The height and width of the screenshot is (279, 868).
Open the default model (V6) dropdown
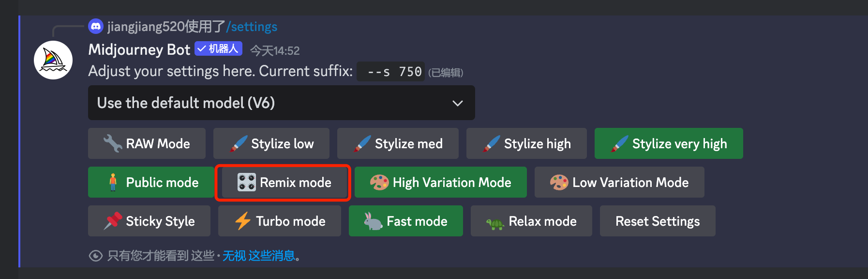coord(281,103)
